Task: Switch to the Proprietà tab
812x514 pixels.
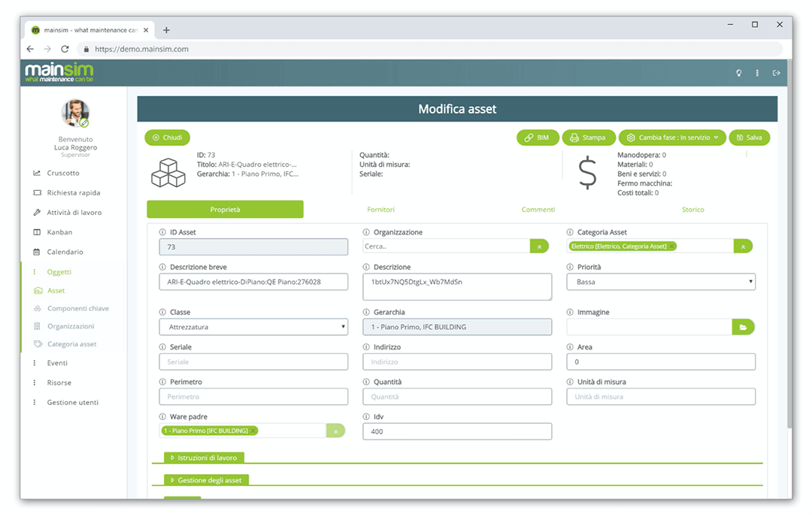Action: tap(226, 209)
